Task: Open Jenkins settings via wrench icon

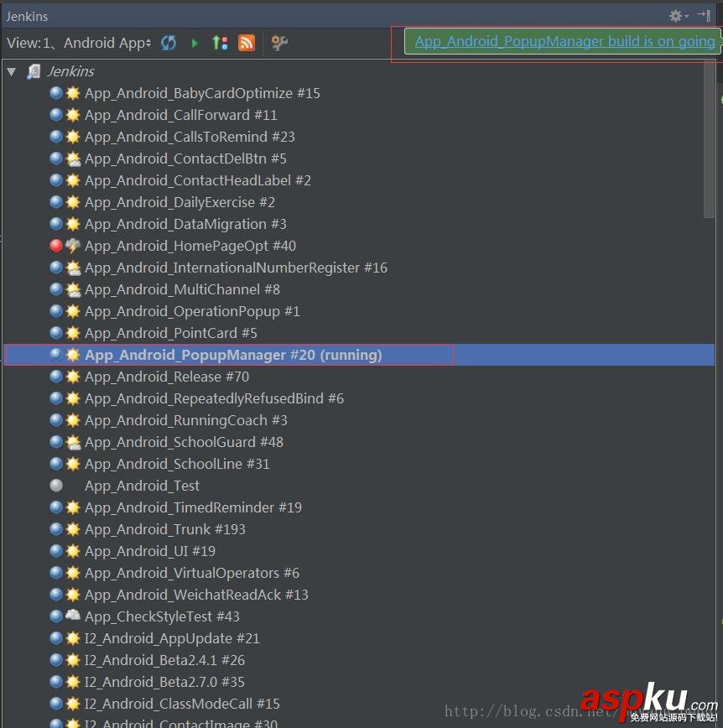Action: point(278,43)
